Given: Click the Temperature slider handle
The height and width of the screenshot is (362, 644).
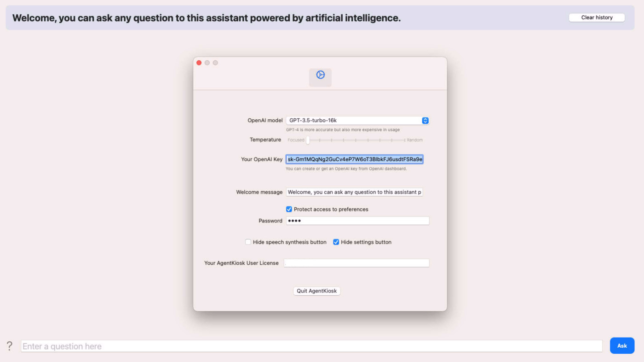Looking at the screenshot, I should coord(308,140).
